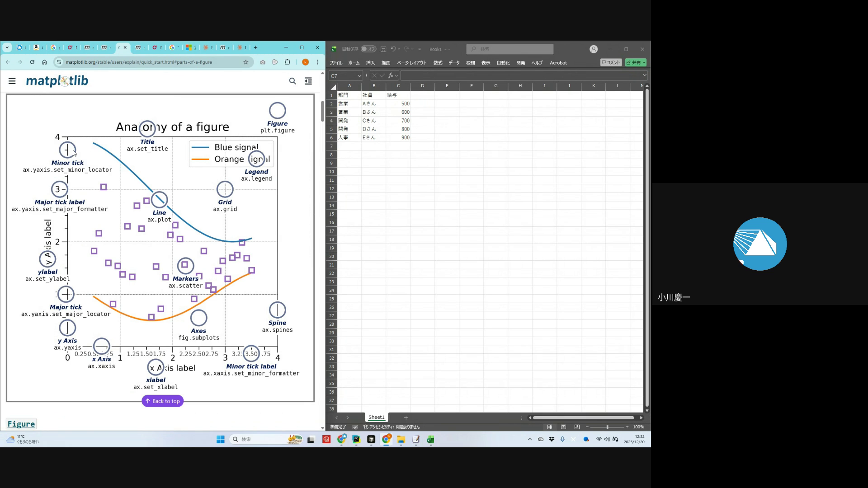Select Page Break Preview view icon

coord(577,427)
